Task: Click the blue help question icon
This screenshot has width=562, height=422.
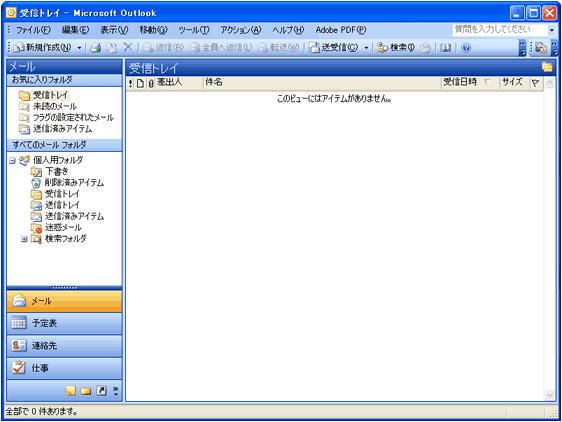Action: click(x=466, y=48)
